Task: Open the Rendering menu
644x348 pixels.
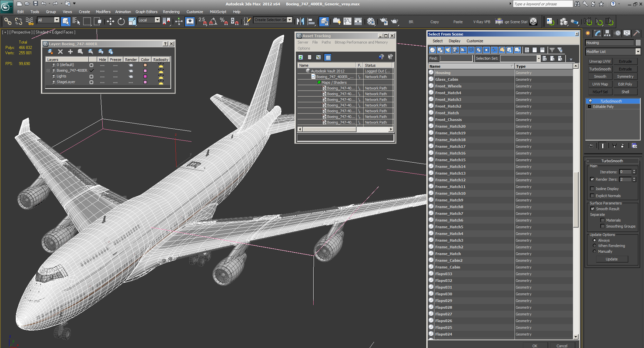Action: (x=171, y=12)
